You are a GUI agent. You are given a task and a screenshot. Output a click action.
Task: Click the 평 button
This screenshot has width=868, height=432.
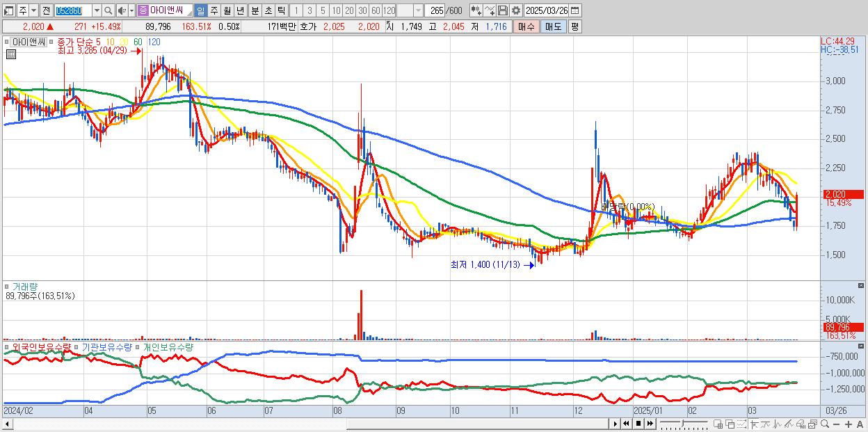[x=574, y=26]
